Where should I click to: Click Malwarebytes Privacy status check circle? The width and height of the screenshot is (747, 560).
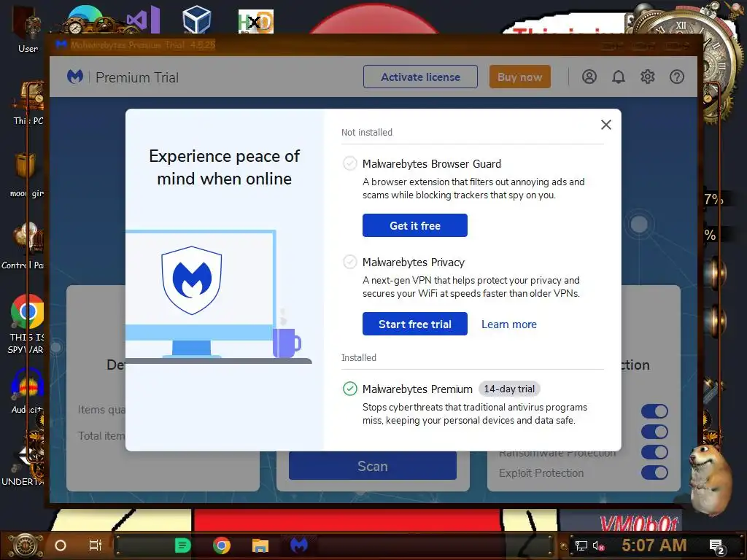[349, 262]
